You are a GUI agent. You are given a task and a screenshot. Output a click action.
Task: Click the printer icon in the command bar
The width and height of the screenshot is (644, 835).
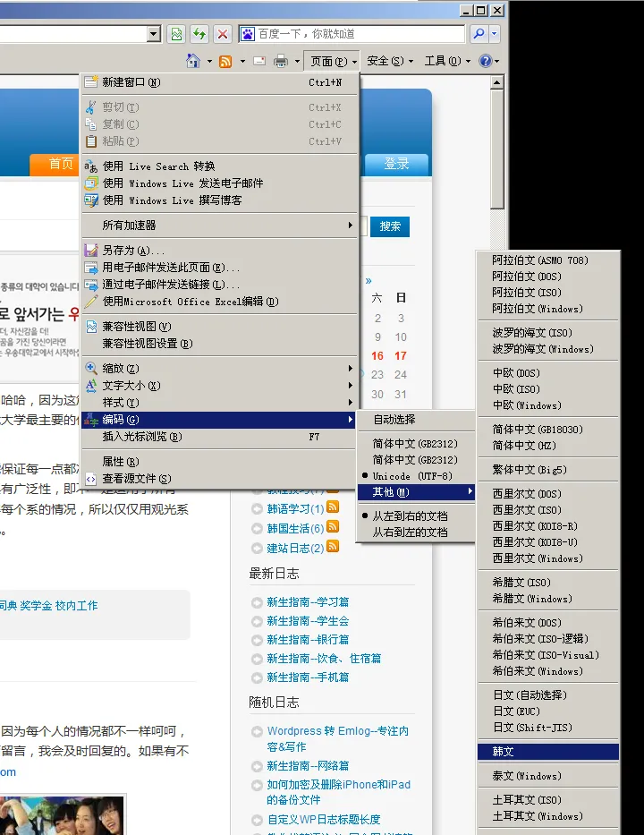pyautogui.click(x=280, y=61)
